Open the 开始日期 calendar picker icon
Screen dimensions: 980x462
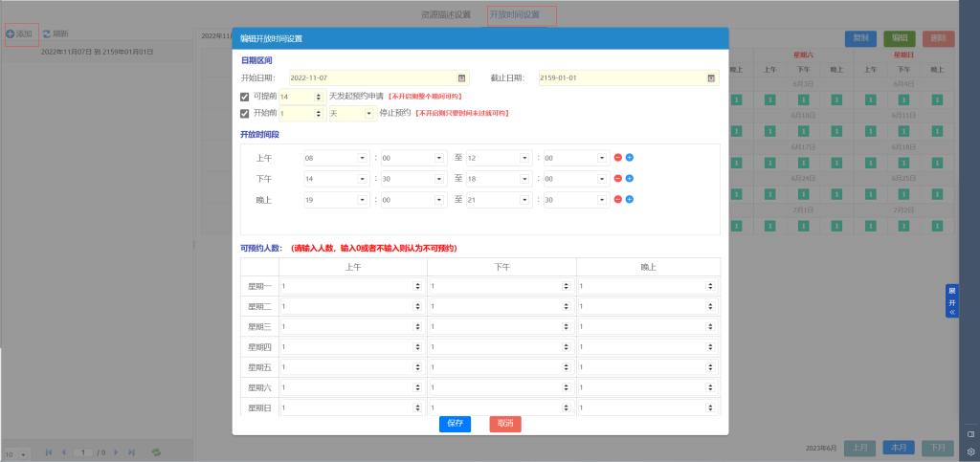[462, 77]
